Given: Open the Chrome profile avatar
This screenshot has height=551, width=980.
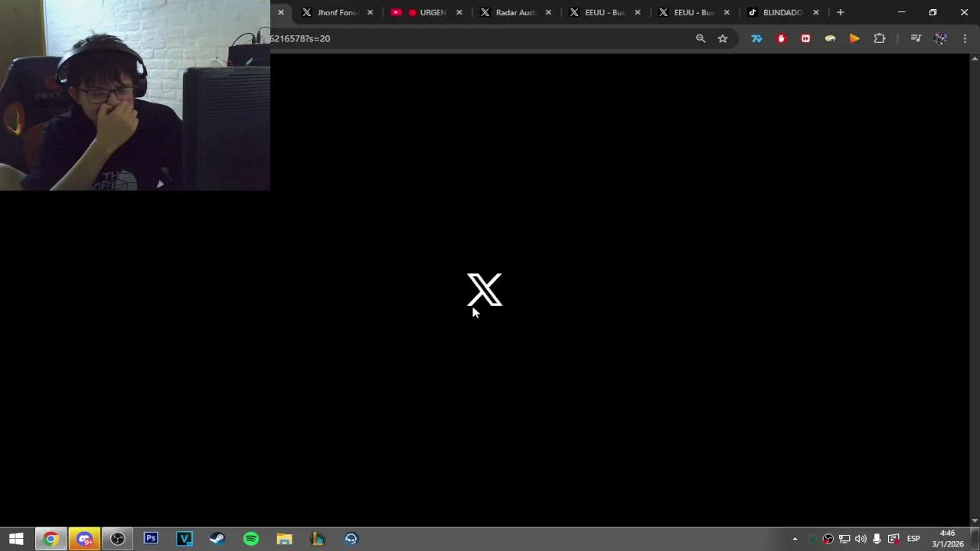Looking at the screenshot, I should pyautogui.click(x=940, y=38).
